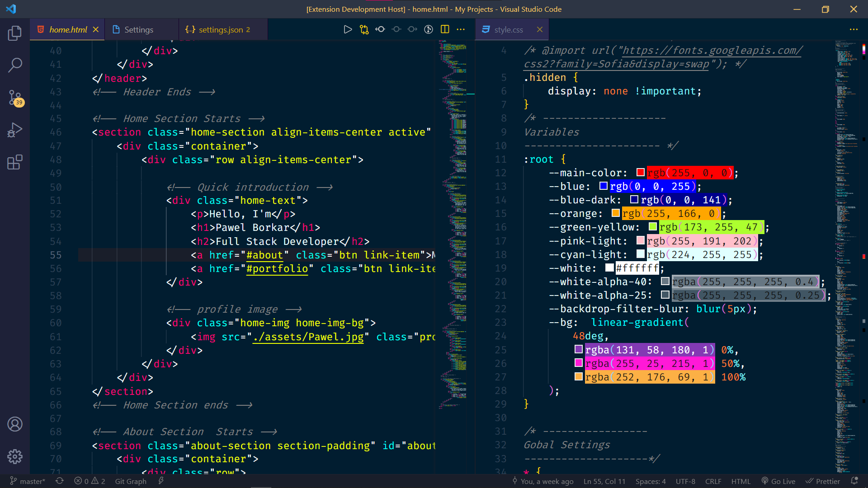Screen dimensions: 868x488
Task: Click the master branch indicator
Action: point(28,481)
